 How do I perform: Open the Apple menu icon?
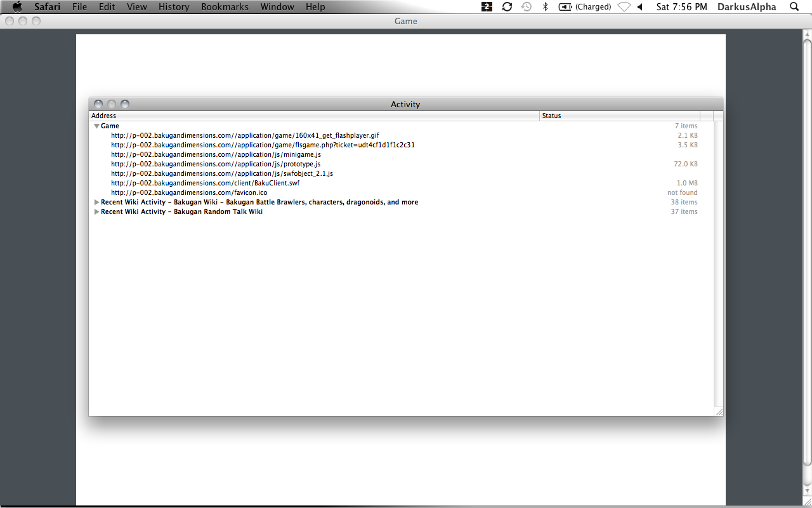point(17,7)
